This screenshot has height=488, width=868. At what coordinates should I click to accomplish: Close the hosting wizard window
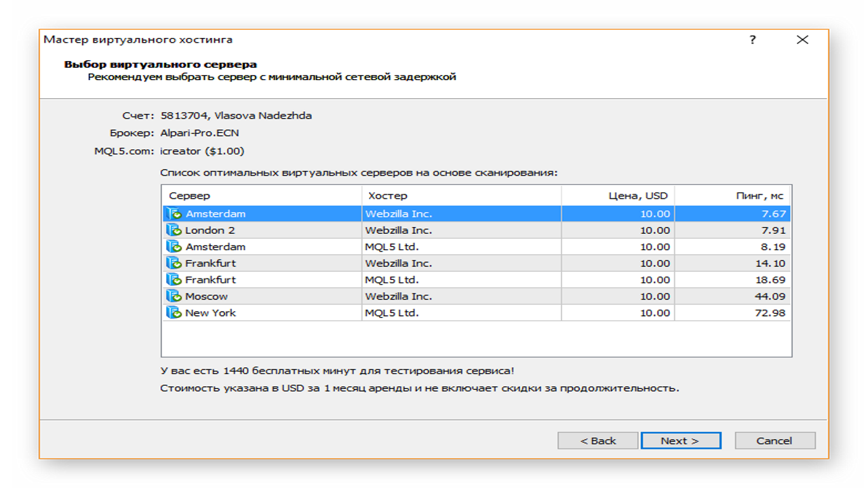[802, 40]
